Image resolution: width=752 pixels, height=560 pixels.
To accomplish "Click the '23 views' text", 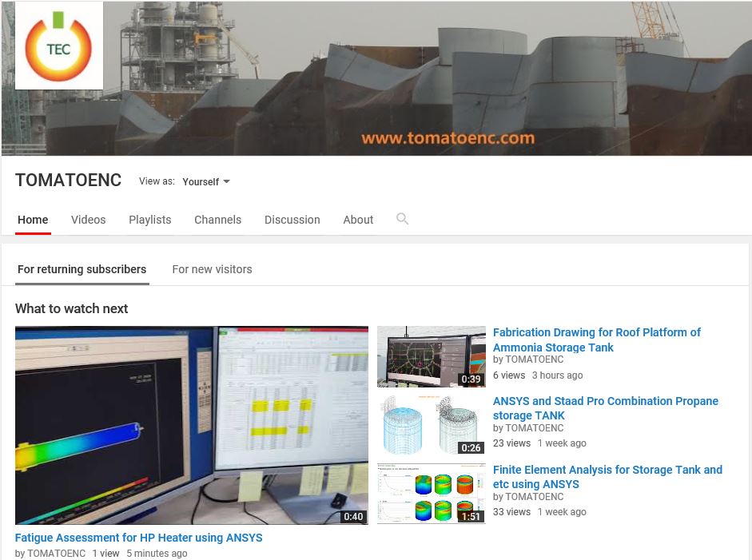I will [x=511, y=443].
